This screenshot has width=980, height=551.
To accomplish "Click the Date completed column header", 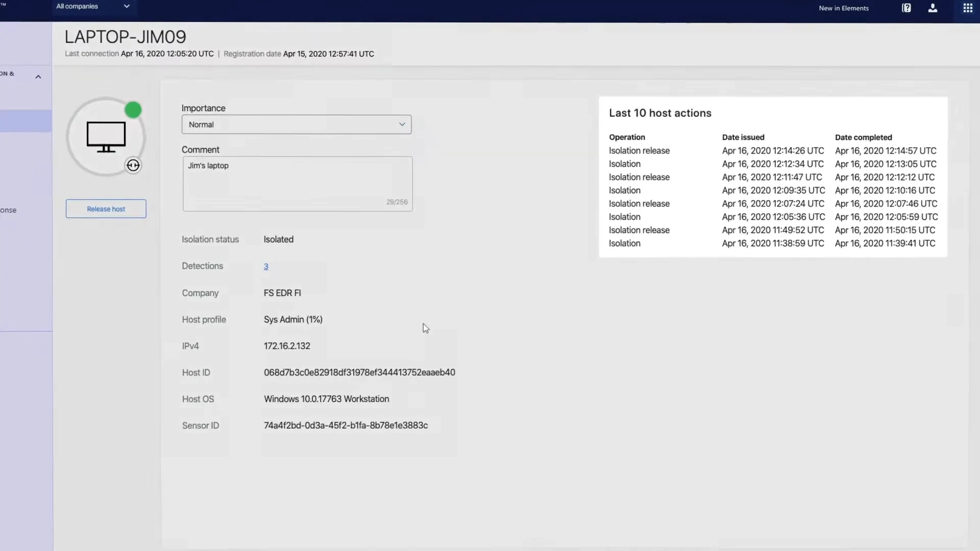I will pyautogui.click(x=863, y=137).
